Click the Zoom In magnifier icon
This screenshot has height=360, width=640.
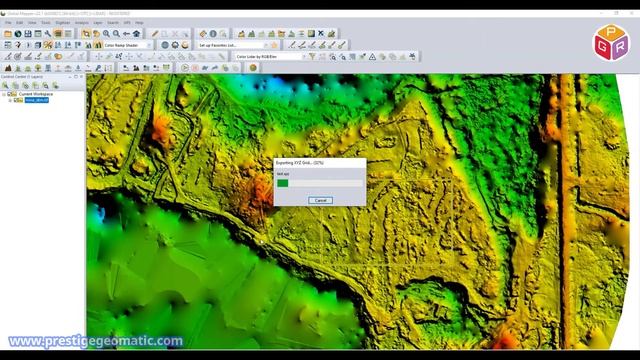click(x=106, y=34)
